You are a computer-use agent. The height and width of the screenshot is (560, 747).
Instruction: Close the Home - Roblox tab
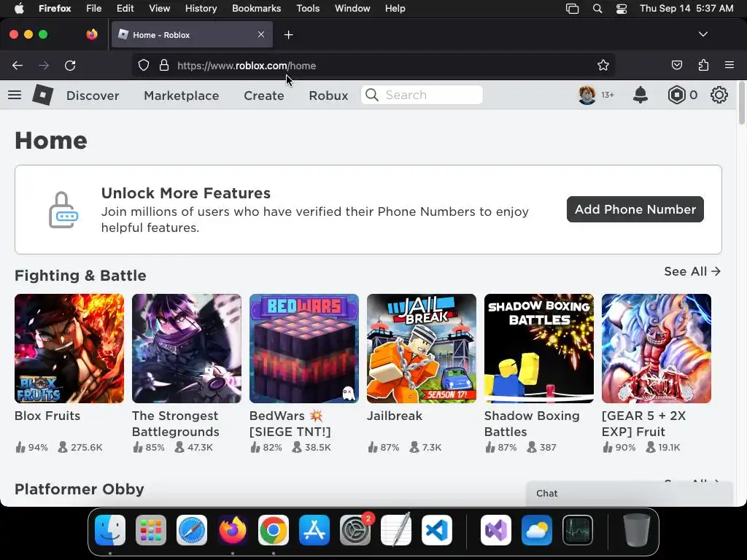261,34
